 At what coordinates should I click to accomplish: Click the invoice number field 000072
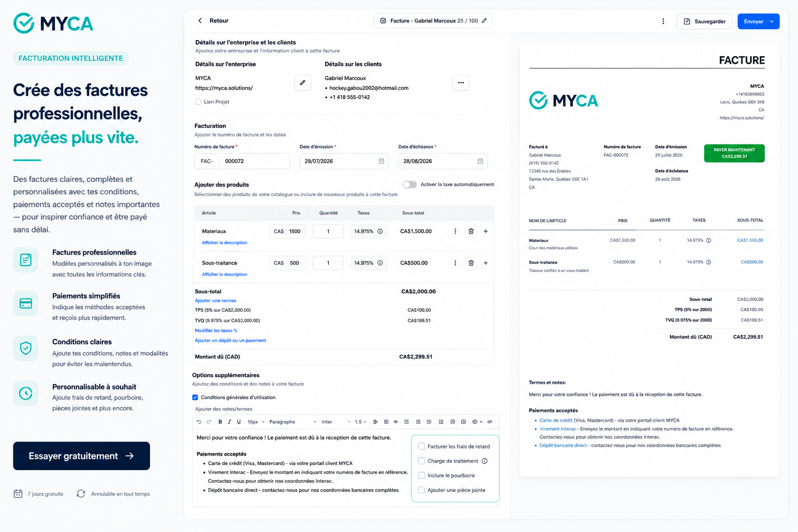(255, 161)
